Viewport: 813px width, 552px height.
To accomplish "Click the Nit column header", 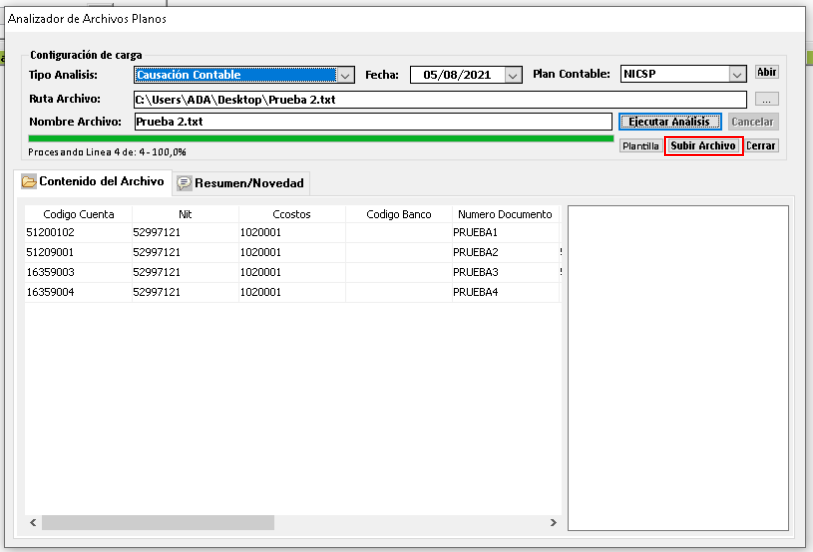I will click(185, 214).
